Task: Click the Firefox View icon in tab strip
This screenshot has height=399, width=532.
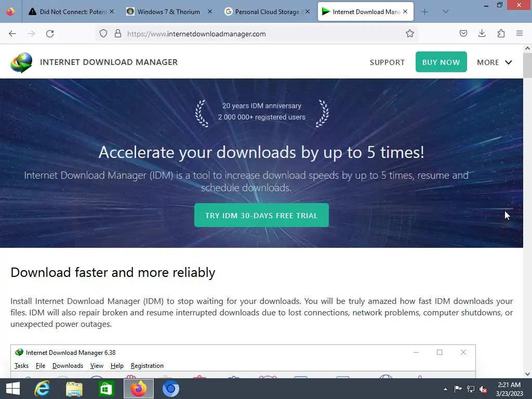Action: (x=10, y=11)
